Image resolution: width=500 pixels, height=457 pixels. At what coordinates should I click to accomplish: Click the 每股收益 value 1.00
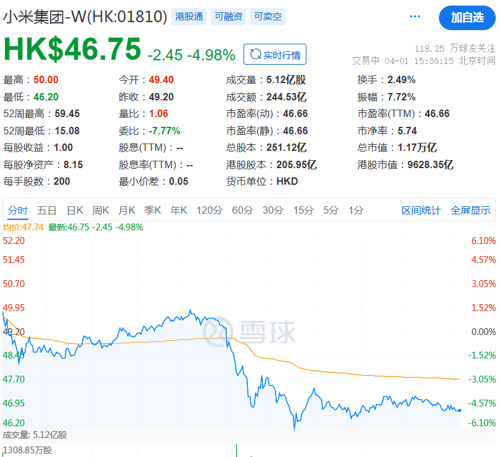pos(63,147)
